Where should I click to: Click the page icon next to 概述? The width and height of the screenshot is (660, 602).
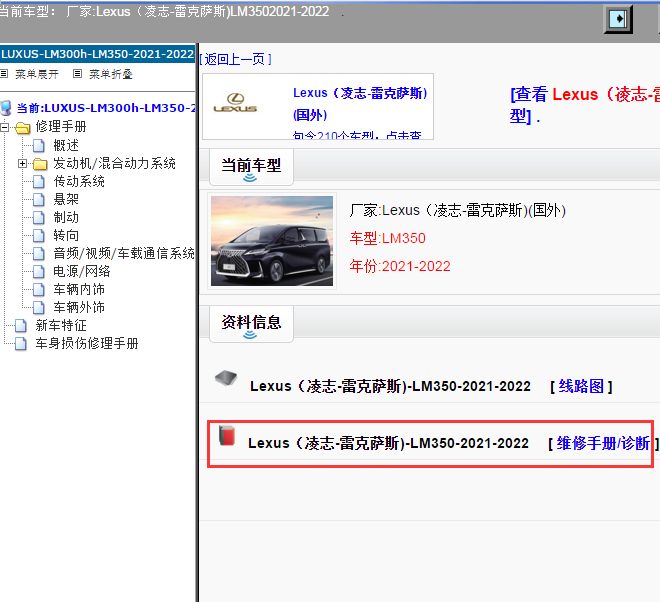tap(39, 146)
